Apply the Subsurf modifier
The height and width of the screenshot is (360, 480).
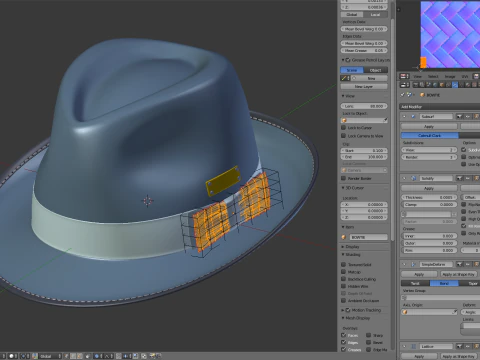[429, 127]
